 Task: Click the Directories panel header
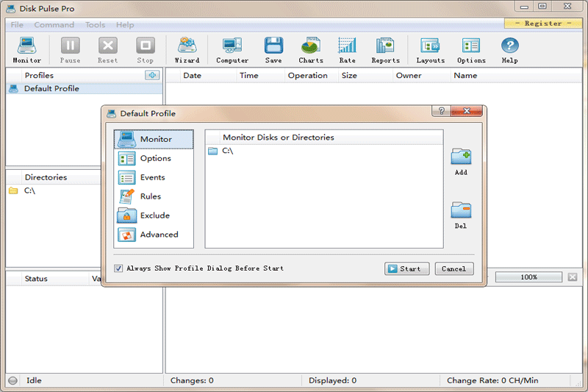pos(46,177)
